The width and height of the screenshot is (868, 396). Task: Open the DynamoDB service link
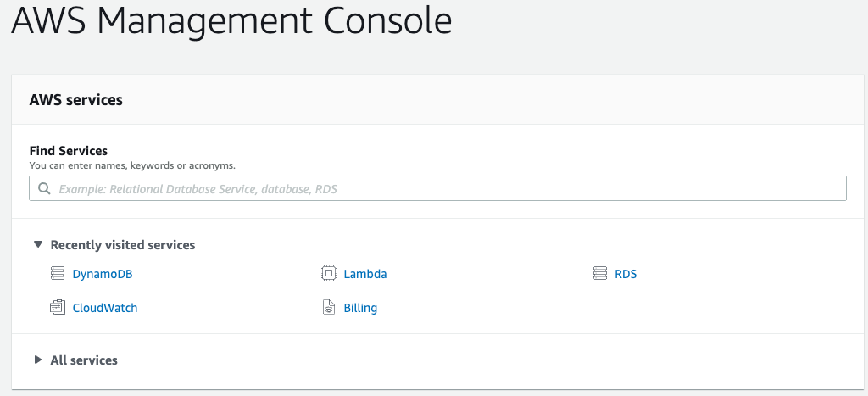[103, 274]
